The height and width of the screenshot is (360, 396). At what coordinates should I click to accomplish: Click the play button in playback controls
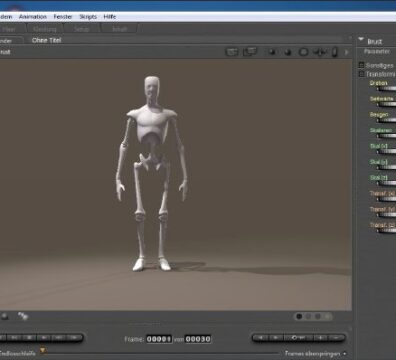pyautogui.click(x=44, y=338)
